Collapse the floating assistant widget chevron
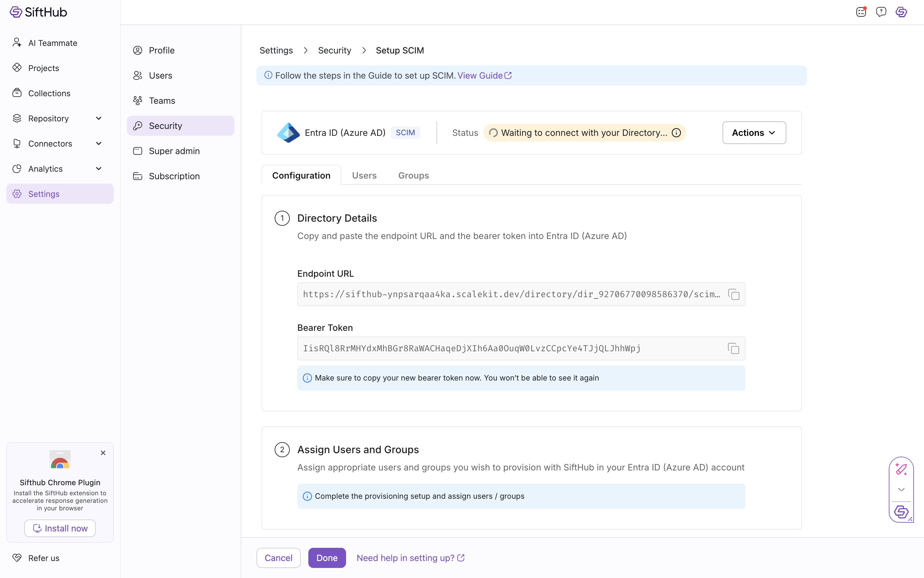Screen dimensions: 924x578 pos(901,490)
